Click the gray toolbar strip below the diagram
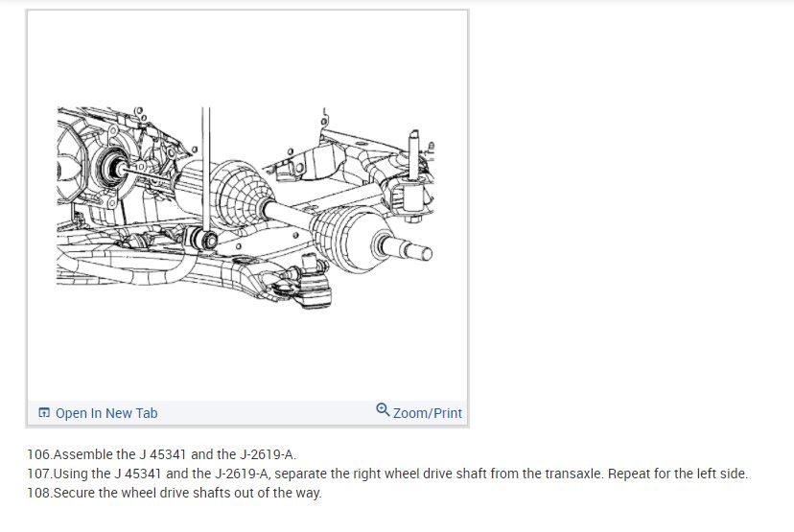This screenshot has height=532, width=794. pos(247,413)
